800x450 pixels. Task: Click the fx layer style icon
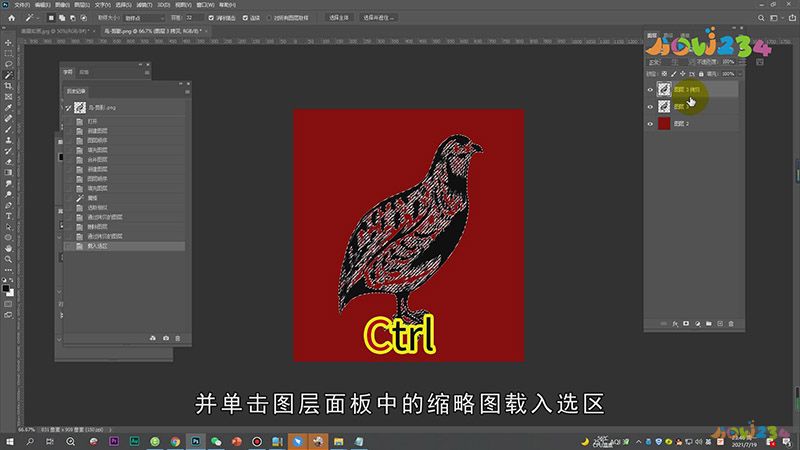(675, 323)
